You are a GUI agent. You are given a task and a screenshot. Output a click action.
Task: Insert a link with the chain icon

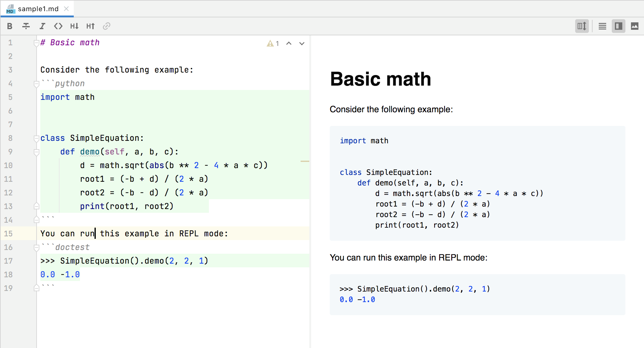coord(107,26)
